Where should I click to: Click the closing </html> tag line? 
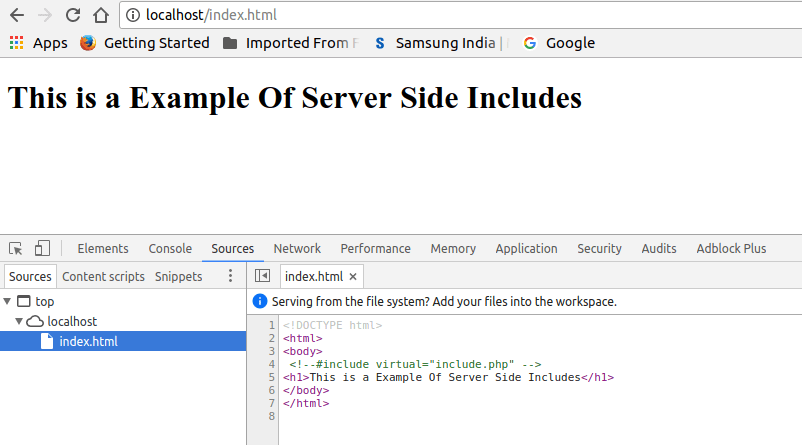[306, 404]
